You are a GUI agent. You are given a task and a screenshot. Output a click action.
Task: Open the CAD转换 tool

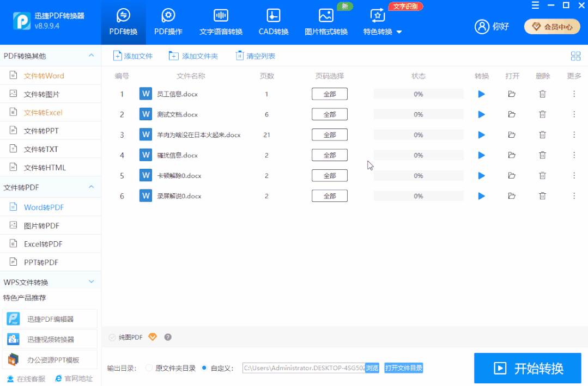(274, 22)
